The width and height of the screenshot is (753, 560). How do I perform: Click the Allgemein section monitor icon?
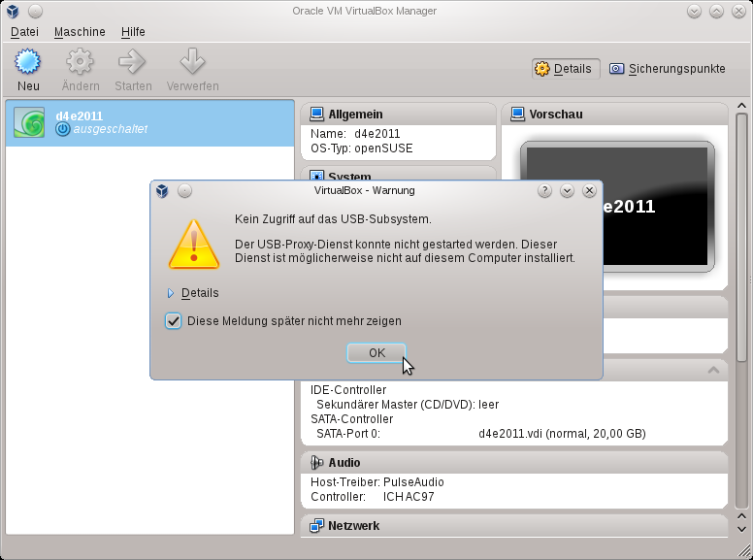(316, 114)
